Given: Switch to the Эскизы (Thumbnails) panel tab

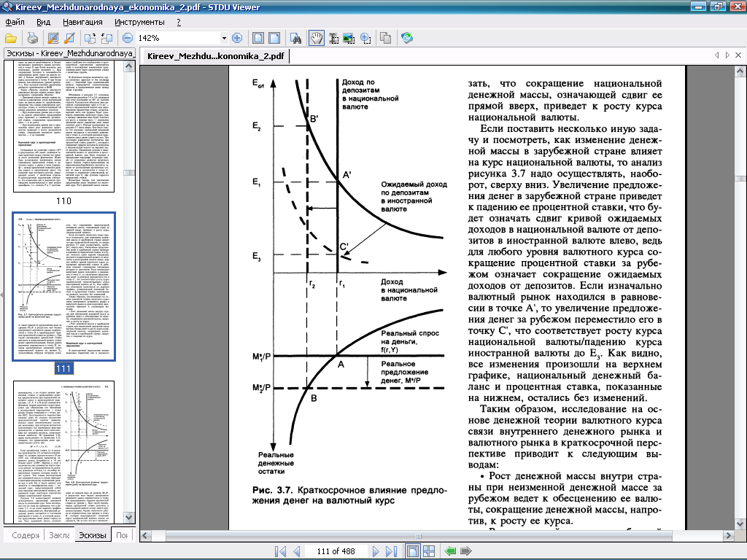Looking at the screenshot, I should pos(93,535).
